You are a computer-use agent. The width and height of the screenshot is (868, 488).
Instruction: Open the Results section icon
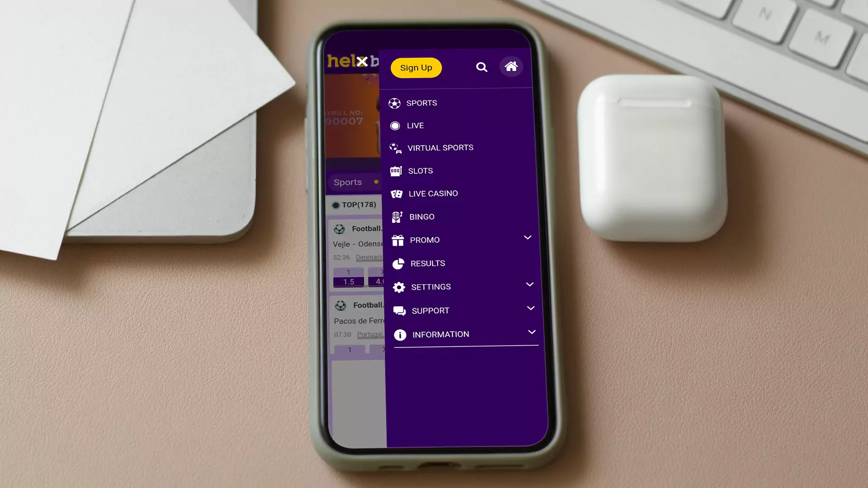[398, 263]
